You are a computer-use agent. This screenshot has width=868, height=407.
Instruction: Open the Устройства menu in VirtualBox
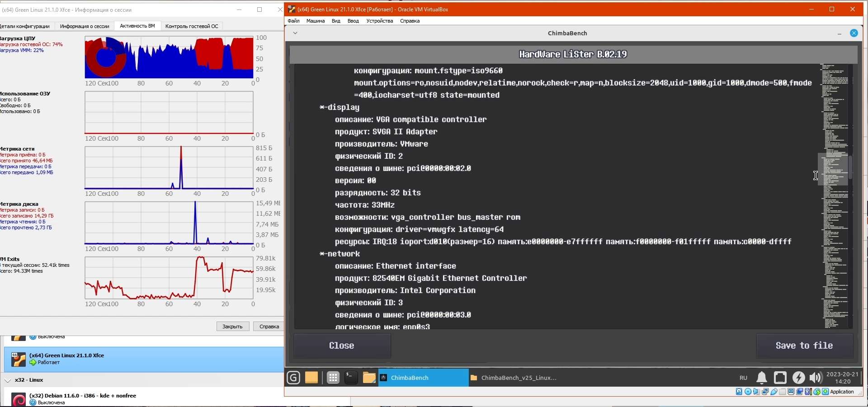point(380,21)
